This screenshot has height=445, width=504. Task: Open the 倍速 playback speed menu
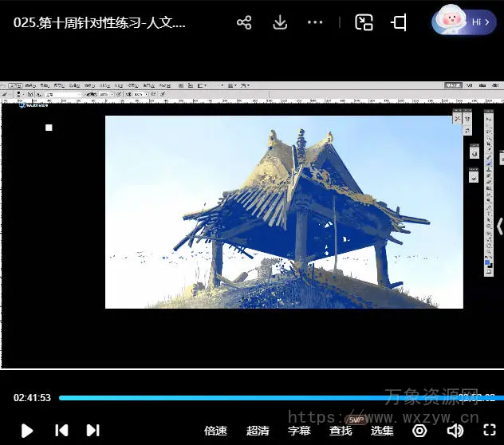click(x=215, y=431)
